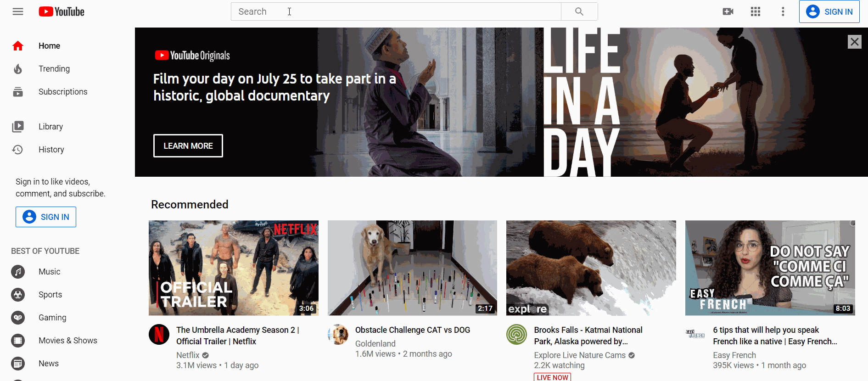Screen dimensions: 868x381
Task: Click the YouTube Originals logo in banner
Action: (x=192, y=56)
